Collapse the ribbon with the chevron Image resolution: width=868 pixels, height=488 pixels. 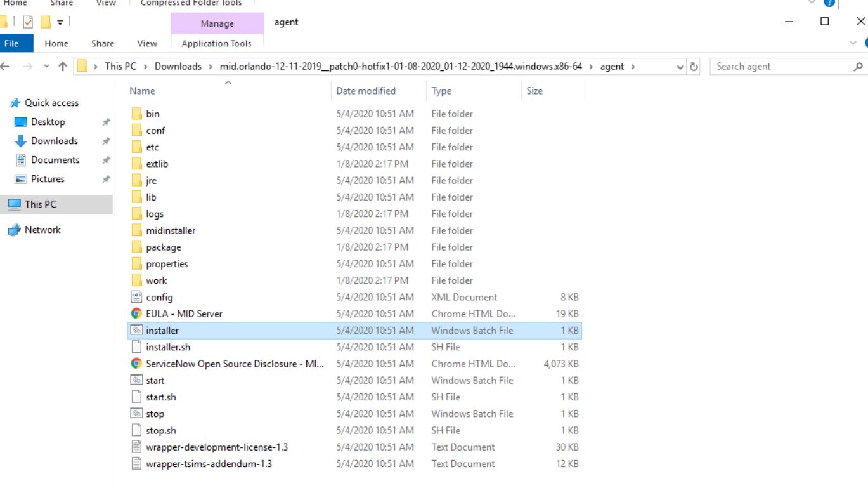coord(853,43)
